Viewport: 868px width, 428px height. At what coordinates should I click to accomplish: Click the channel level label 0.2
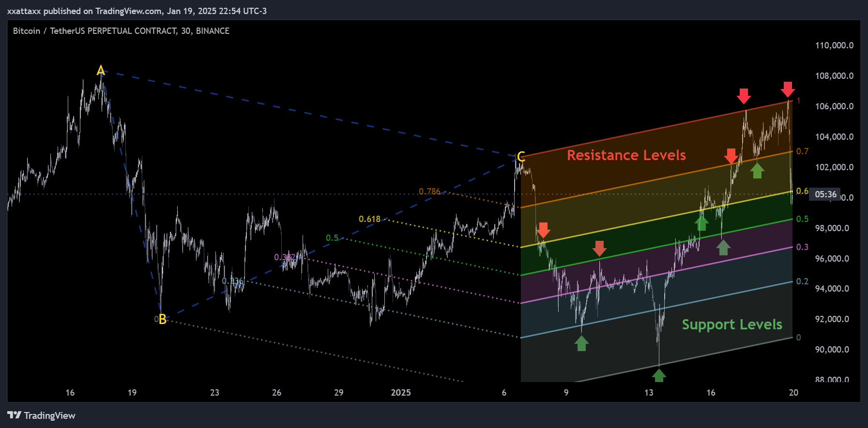[x=802, y=281]
